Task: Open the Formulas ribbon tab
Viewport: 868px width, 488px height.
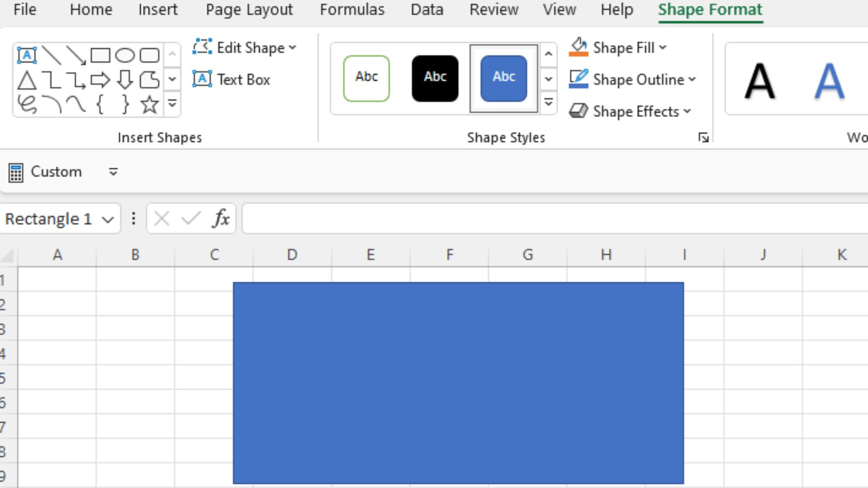Action: (x=352, y=10)
